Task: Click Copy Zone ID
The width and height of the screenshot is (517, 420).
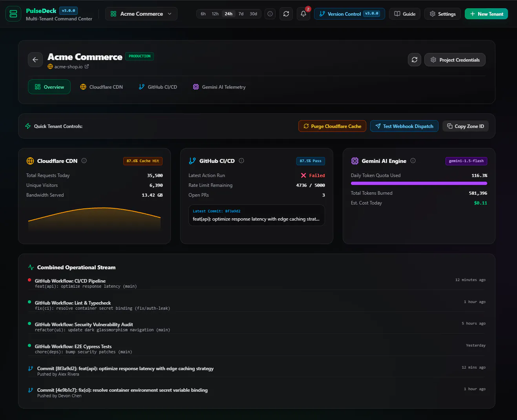Action: pos(466,126)
